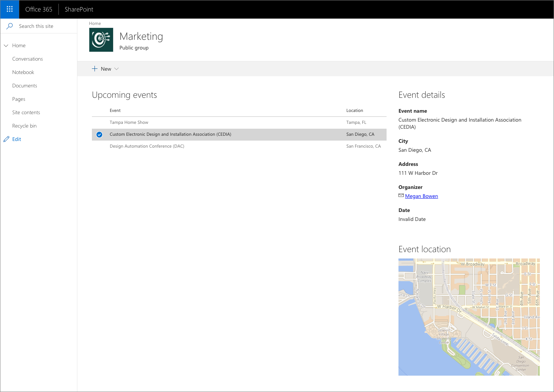Click the Marketing group logo

(101, 39)
